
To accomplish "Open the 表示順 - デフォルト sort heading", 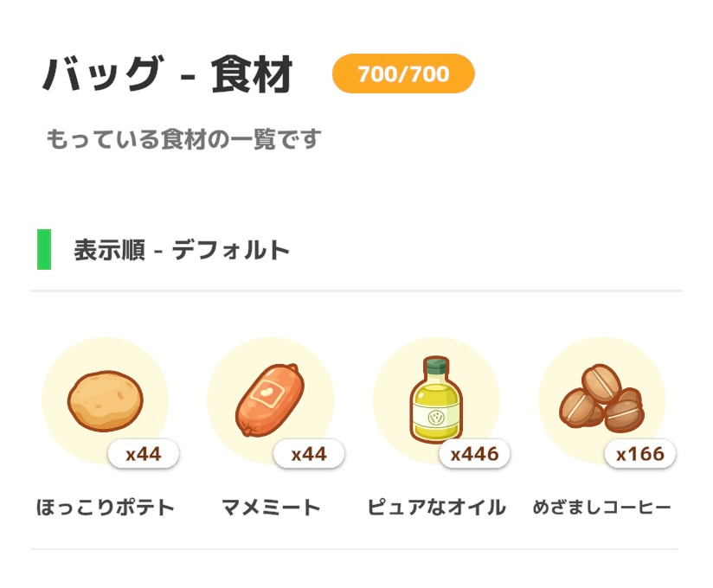I will (x=182, y=250).
